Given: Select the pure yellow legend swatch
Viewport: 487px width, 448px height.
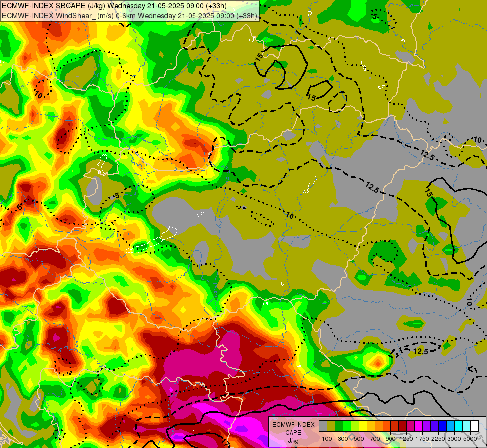Looking at the screenshot, I should (363, 426).
